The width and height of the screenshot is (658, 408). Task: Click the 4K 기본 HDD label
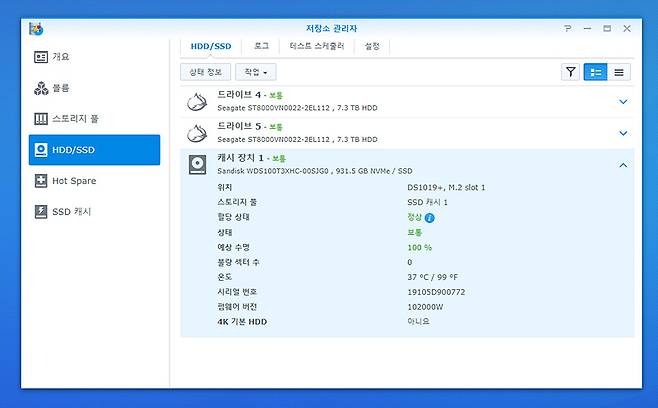pos(242,322)
